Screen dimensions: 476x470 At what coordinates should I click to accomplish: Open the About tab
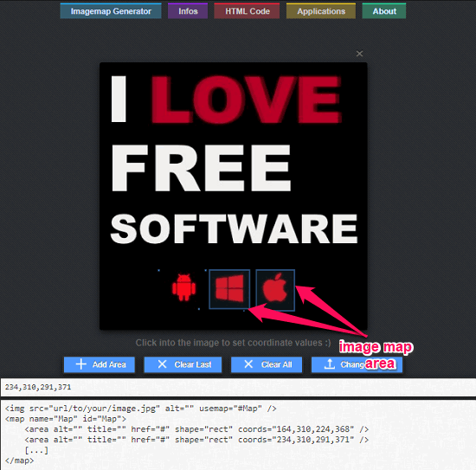pyautogui.click(x=384, y=11)
